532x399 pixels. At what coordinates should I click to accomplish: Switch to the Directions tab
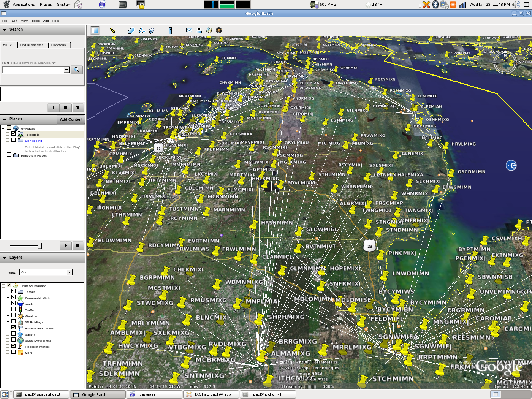click(59, 45)
